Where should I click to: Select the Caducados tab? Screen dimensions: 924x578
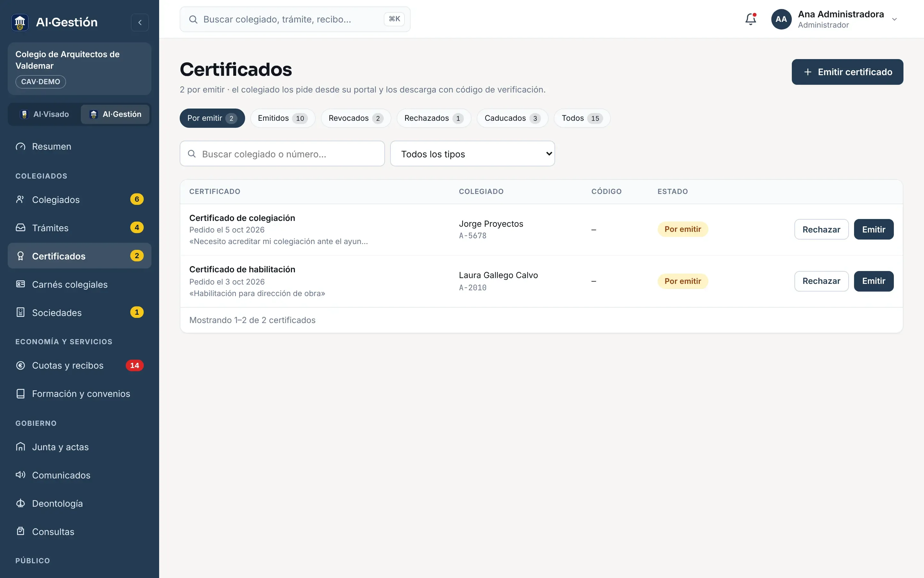point(512,118)
